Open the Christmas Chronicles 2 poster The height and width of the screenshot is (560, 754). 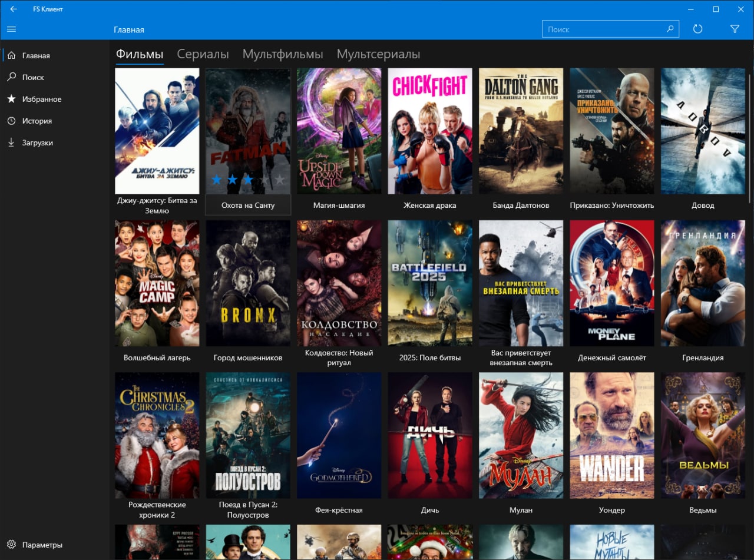pyautogui.click(x=157, y=436)
